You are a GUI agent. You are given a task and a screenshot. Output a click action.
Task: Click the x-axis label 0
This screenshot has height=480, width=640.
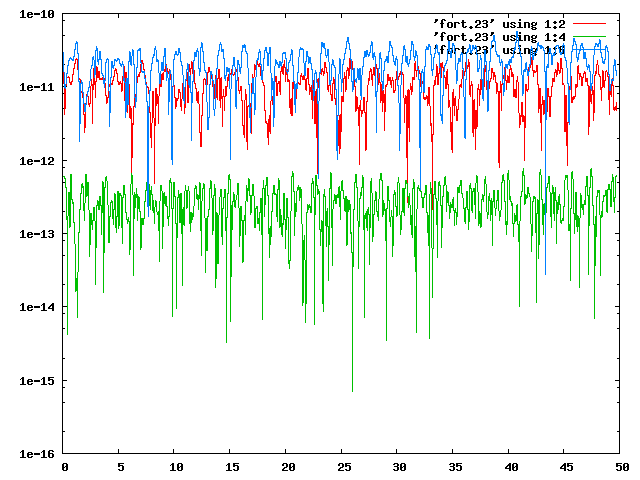[x=65, y=467]
